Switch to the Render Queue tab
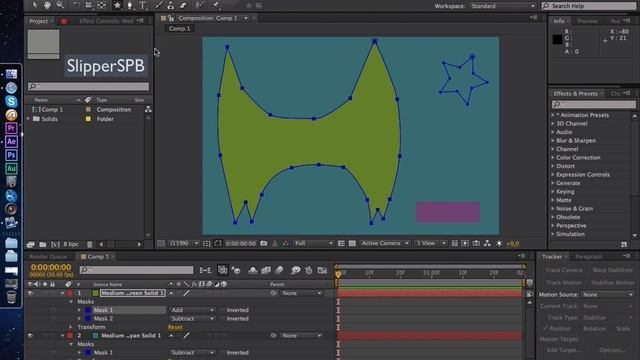640x360 pixels. tap(48, 257)
